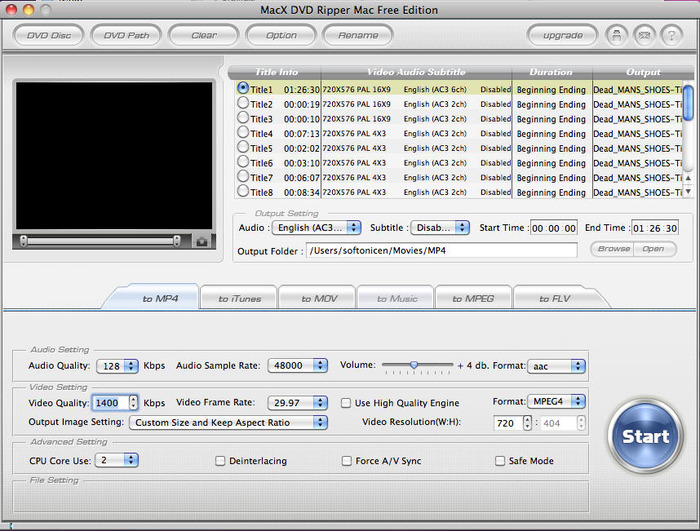
Task: Click the Browse output folder button
Action: point(613,249)
